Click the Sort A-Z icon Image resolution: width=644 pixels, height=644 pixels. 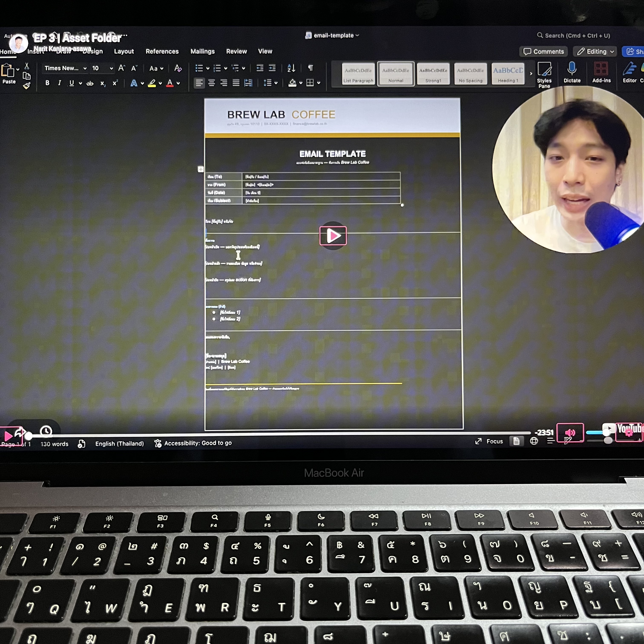[291, 68]
